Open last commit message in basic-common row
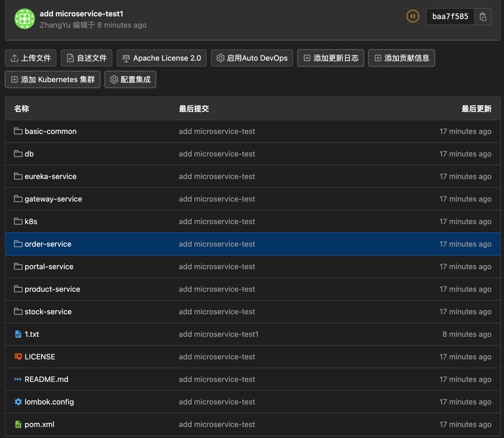Screen dimensions: 504x438 (217, 131)
